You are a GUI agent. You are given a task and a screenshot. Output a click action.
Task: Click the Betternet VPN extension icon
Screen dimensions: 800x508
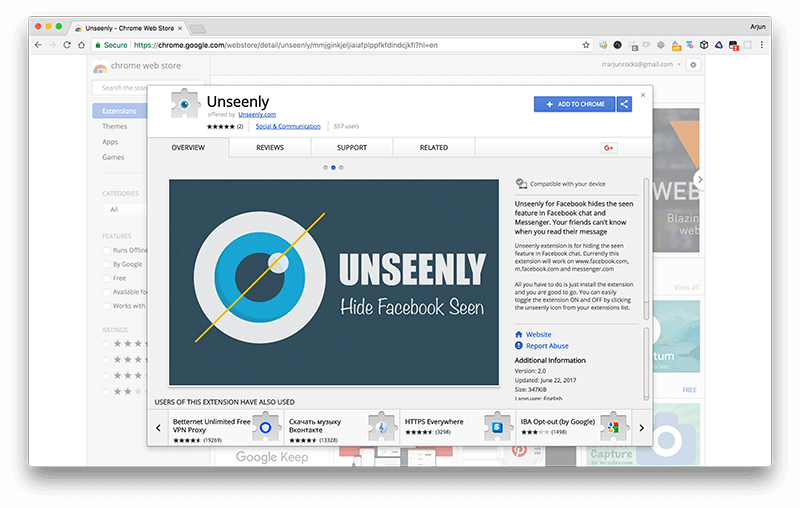tap(266, 428)
